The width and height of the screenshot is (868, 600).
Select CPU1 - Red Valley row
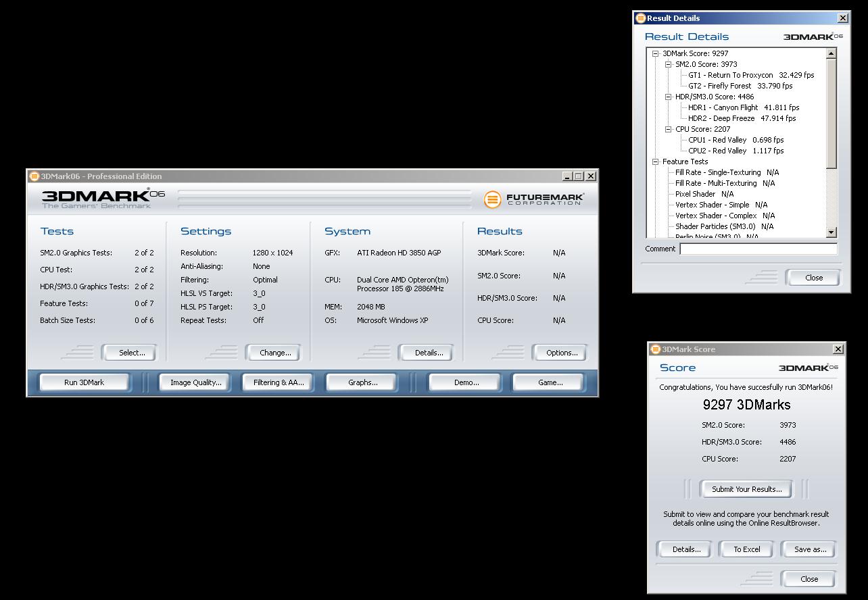pyautogui.click(x=736, y=140)
